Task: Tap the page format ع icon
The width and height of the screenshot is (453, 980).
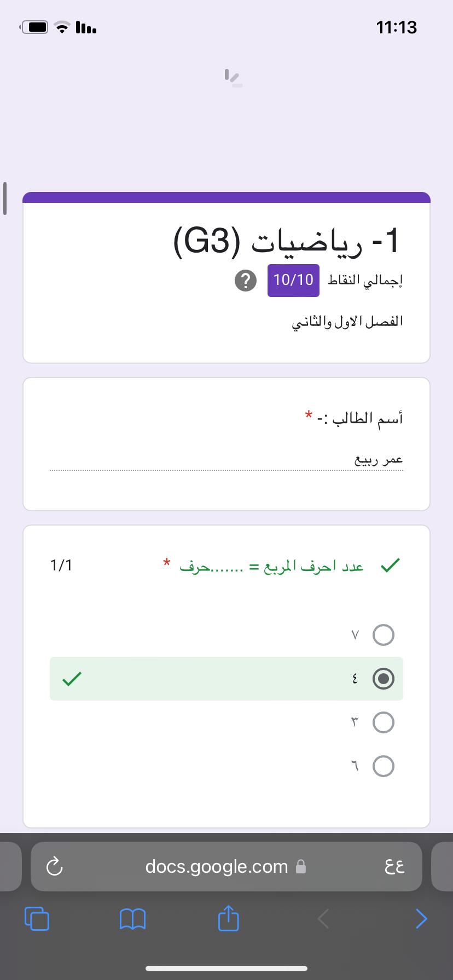Action: [x=394, y=866]
